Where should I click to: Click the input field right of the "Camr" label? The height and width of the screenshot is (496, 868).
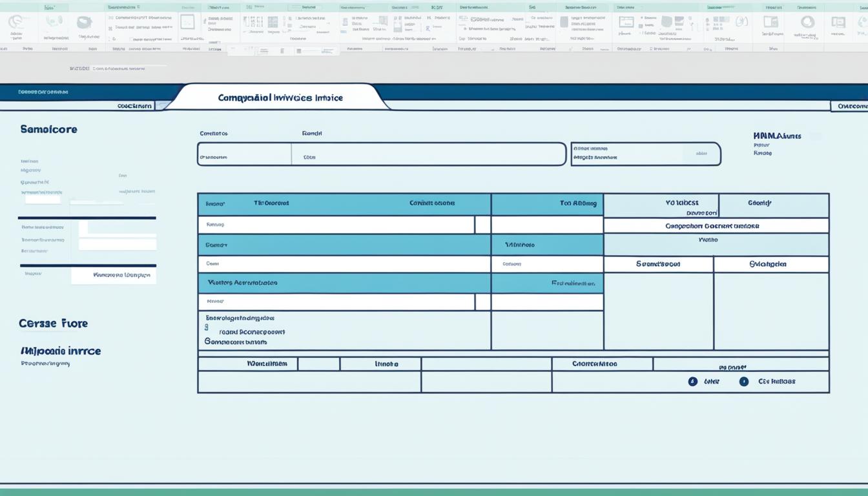344,263
